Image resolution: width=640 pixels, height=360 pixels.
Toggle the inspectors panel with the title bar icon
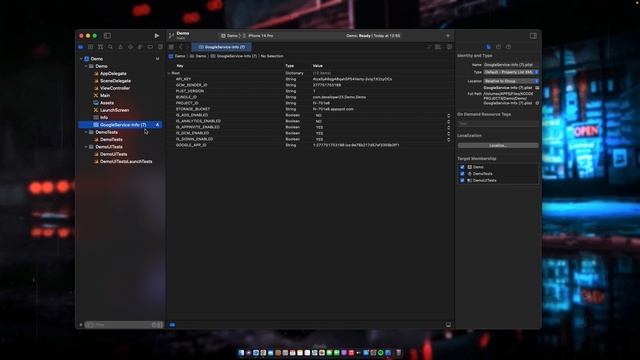(x=533, y=36)
